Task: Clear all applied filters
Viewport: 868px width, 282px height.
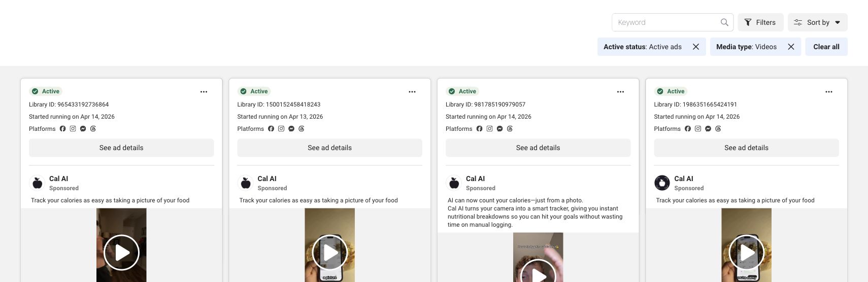Action: 826,47
